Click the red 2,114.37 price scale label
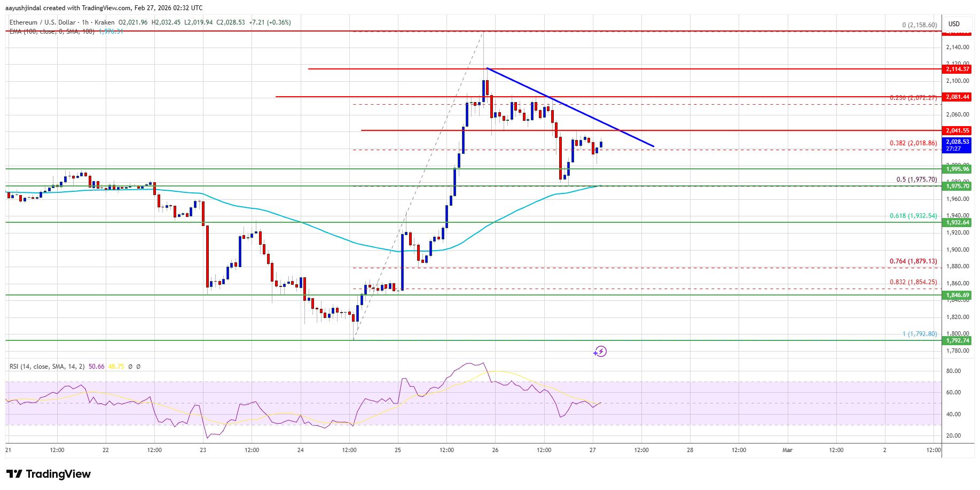 click(x=958, y=69)
